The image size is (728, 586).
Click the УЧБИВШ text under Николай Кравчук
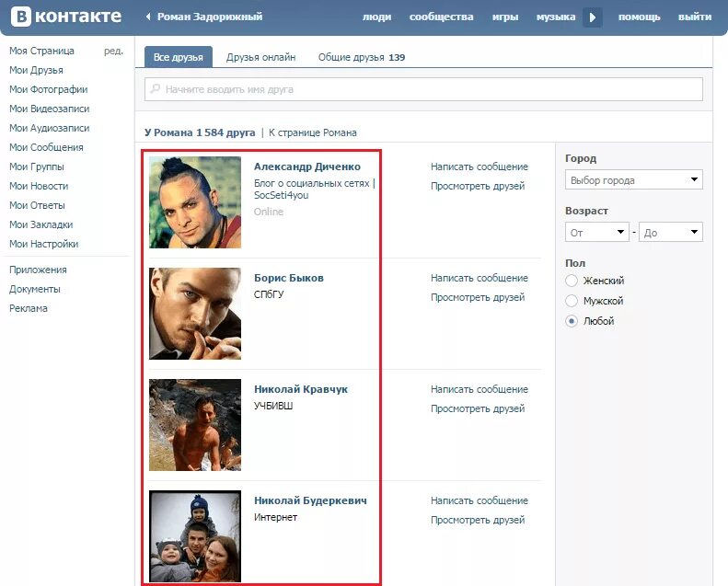[x=273, y=406]
